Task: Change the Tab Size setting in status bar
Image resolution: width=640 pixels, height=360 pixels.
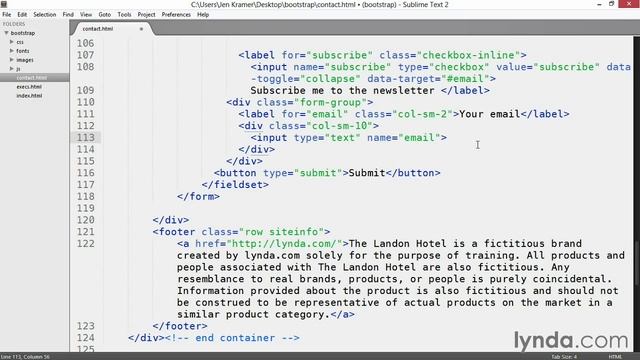Action: click(564, 357)
